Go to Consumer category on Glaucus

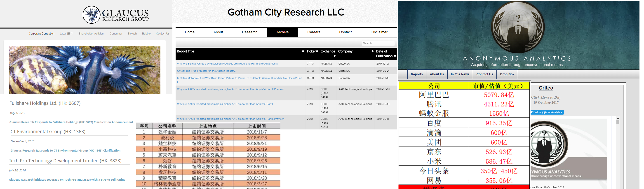coord(116,33)
